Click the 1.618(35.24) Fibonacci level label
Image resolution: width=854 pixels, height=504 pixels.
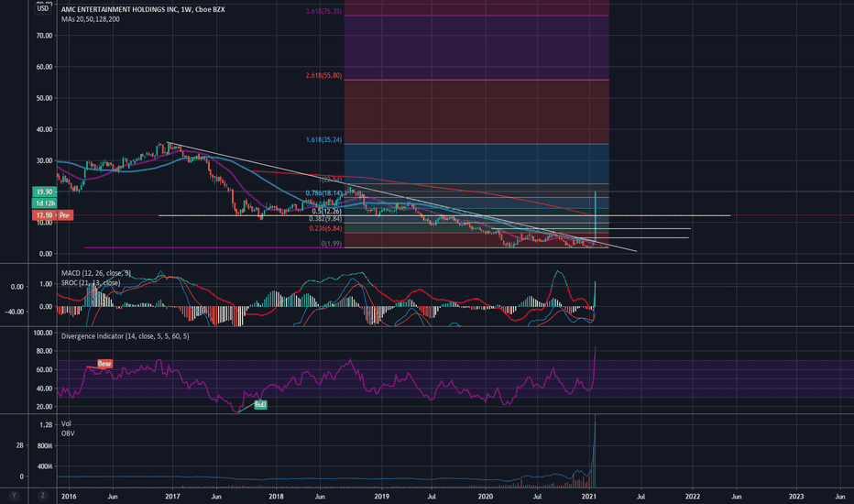click(x=323, y=139)
